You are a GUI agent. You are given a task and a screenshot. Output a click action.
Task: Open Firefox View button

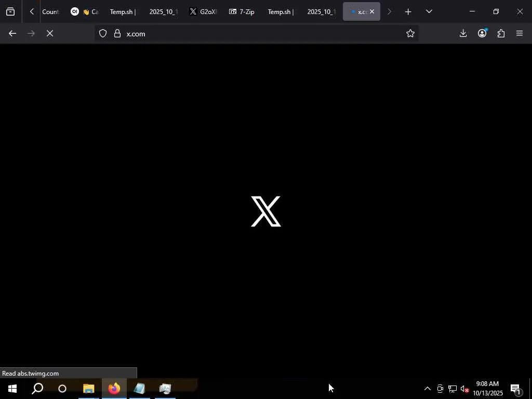(x=10, y=12)
